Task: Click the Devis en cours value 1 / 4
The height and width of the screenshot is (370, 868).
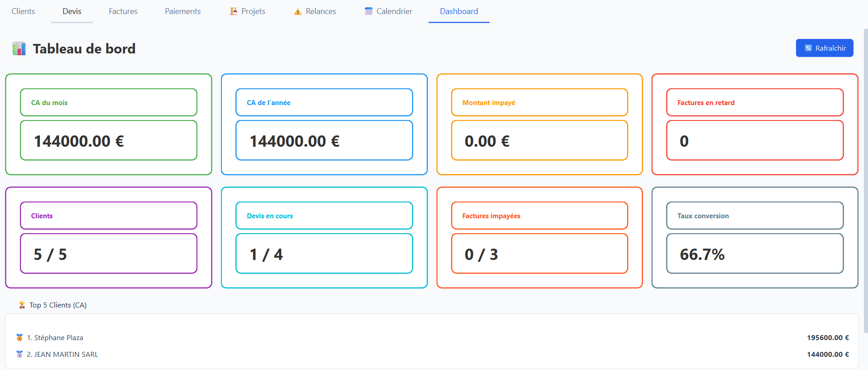Action: (x=266, y=255)
